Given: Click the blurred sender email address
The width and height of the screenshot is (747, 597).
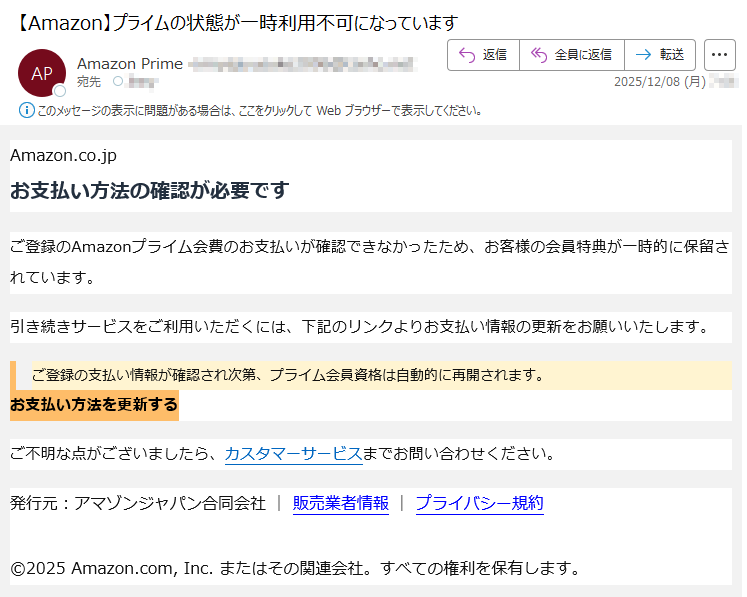Looking at the screenshot, I should [300, 64].
